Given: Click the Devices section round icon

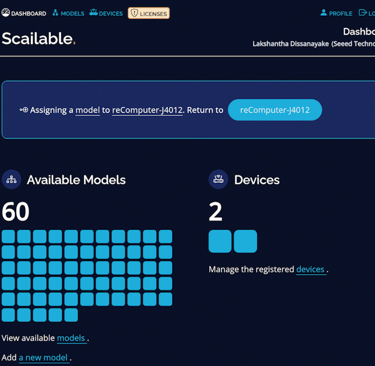Looking at the screenshot, I should [218, 179].
